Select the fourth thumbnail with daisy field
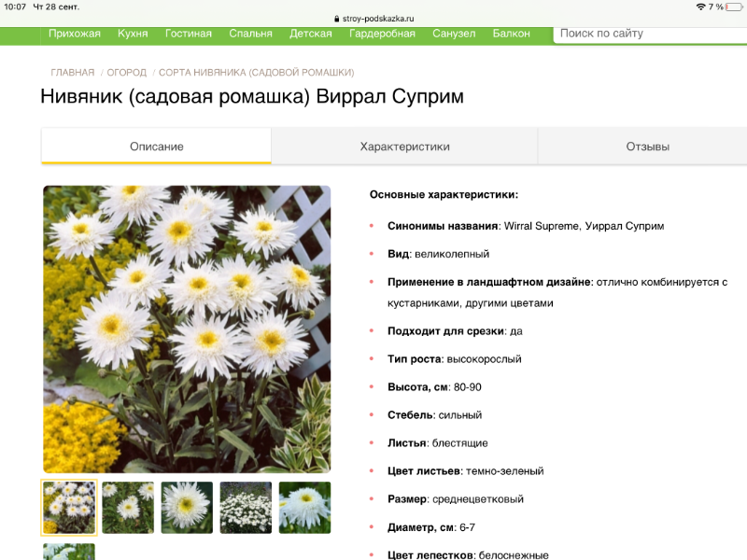The height and width of the screenshot is (560, 747). pyautogui.click(x=246, y=507)
